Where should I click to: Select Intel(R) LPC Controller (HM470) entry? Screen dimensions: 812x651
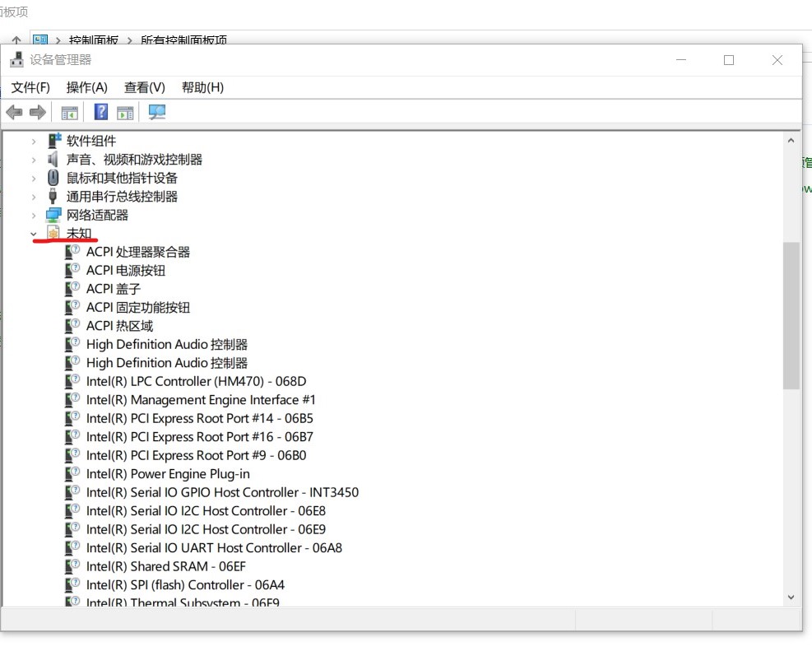197,381
